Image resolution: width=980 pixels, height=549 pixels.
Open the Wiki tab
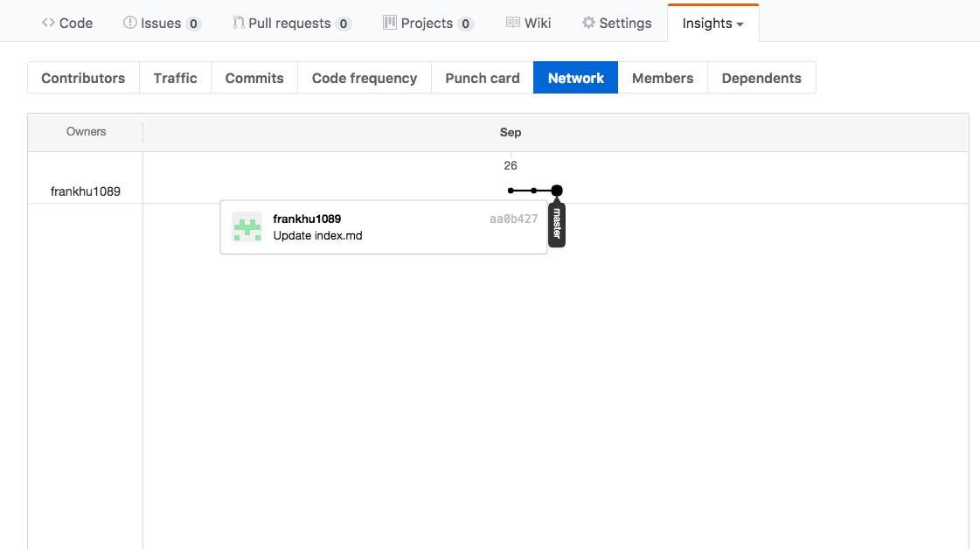(x=528, y=23)
